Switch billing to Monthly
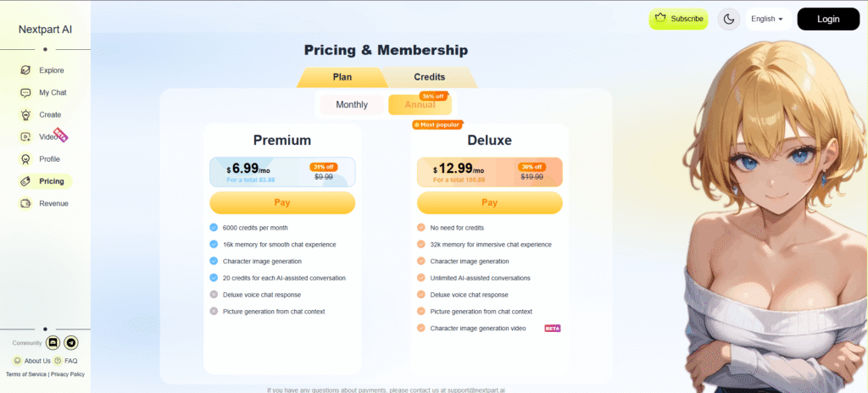868x393 pixels. click(x=352, y=105)
